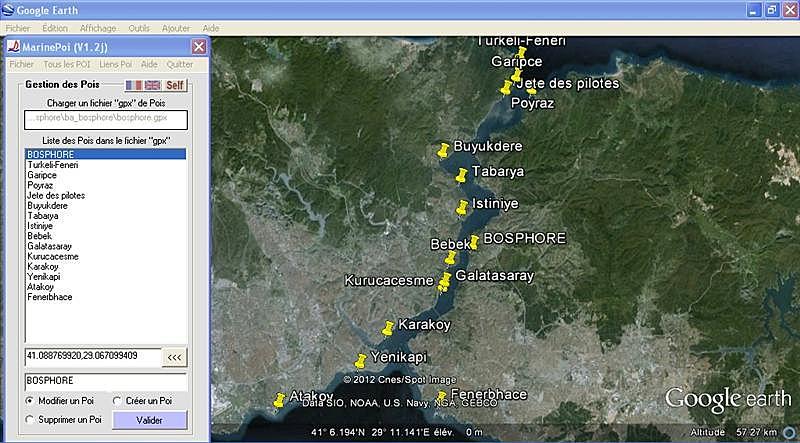Image resolution: width=800 pixels, height=443 pixels.
Task: Select Kurucacesme in the Poi list
Action: pyautogui.click(x=106, y=257)
